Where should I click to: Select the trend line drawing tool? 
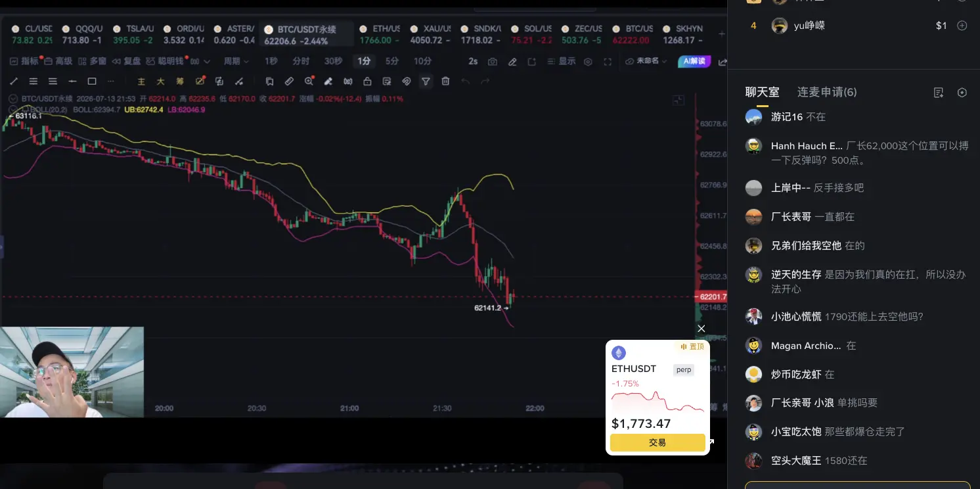pyautogui.click(x=13, y=81)
